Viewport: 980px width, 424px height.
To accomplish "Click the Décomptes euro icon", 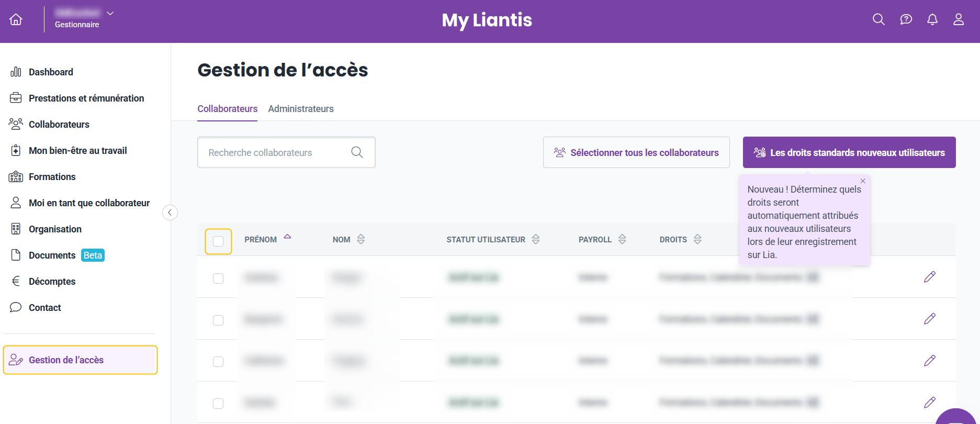I will pos(16,281).
